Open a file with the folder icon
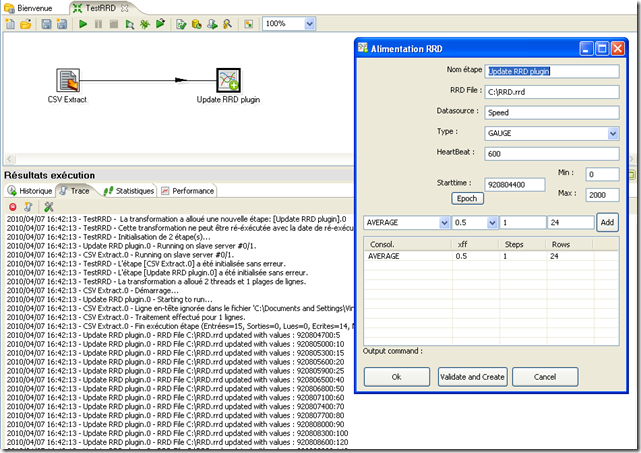Viewport: 641px width, 453px height. (x=26, y=24)
